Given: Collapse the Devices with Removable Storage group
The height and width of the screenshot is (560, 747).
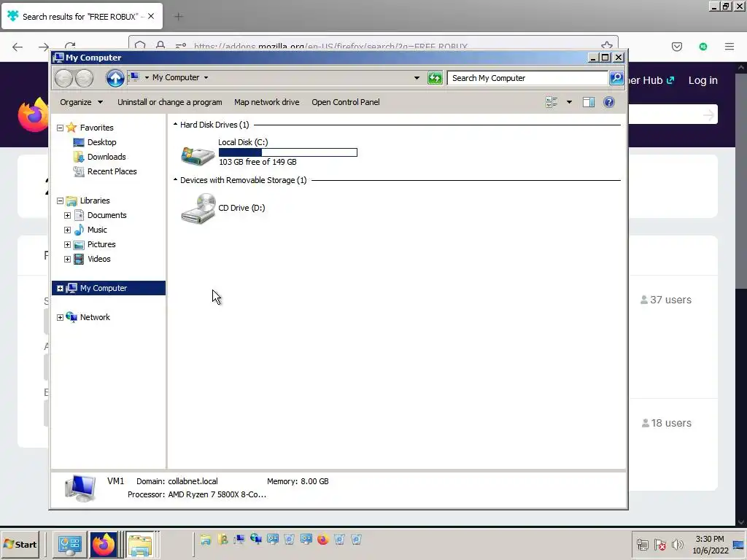Looking at the screenshot, I should tap(175, 180).
